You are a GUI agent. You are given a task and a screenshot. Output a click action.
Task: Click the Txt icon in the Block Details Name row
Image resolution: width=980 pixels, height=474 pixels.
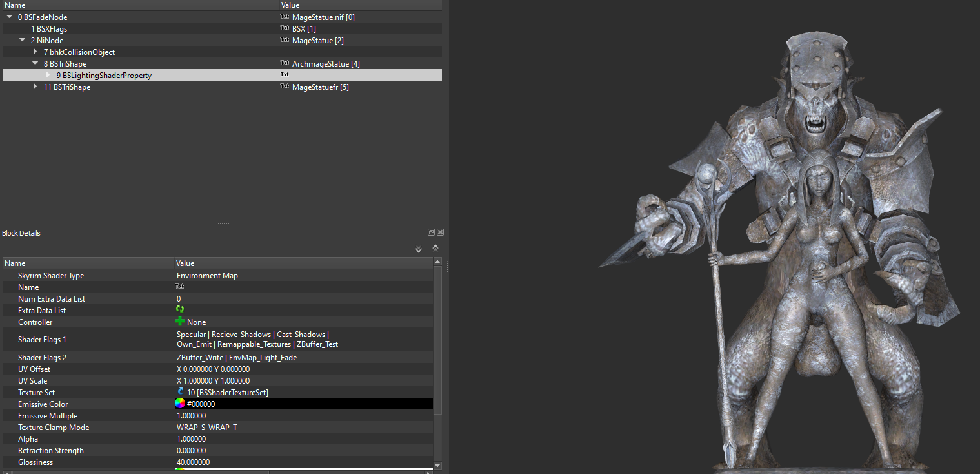tap(180, 287)
